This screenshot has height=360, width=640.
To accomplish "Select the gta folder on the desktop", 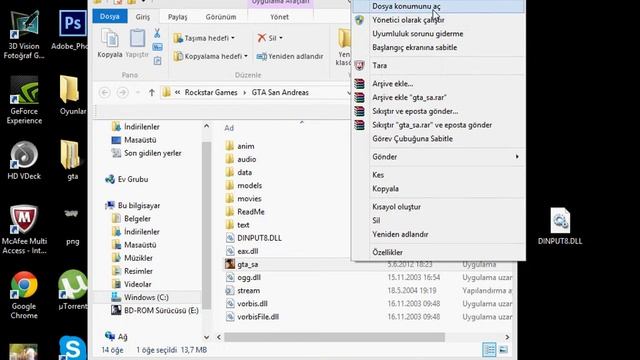I will [71, 160].
